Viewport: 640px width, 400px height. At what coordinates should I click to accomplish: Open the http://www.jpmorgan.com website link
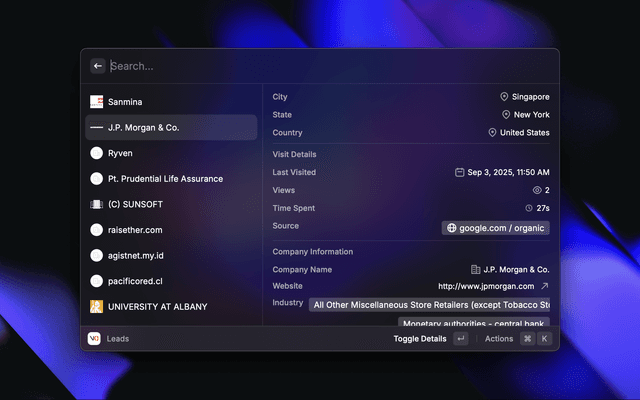point(485,286)
